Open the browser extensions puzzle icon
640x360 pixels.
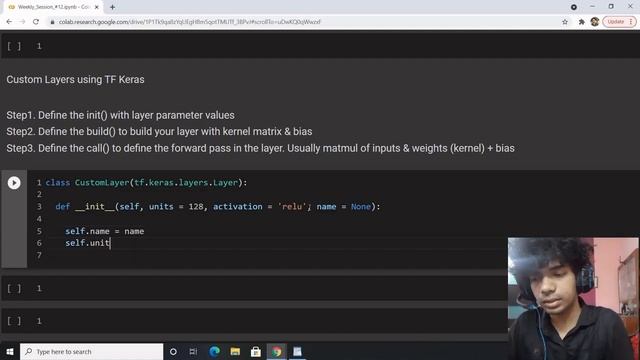[x=582, y=22]
